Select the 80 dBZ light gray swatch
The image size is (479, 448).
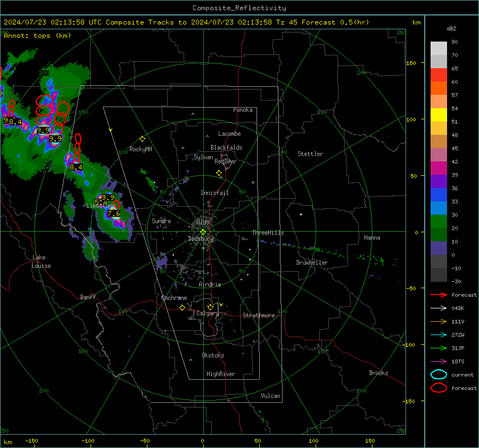pyautogui.click(x=439, y=48)
